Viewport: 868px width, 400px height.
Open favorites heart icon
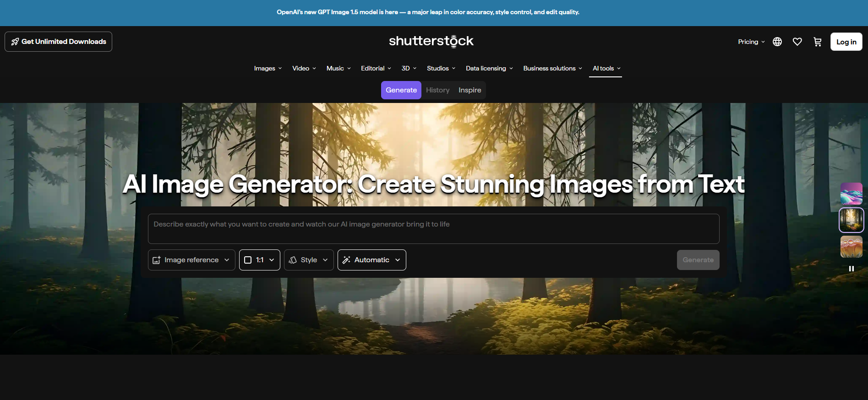(x=797, y=42)
